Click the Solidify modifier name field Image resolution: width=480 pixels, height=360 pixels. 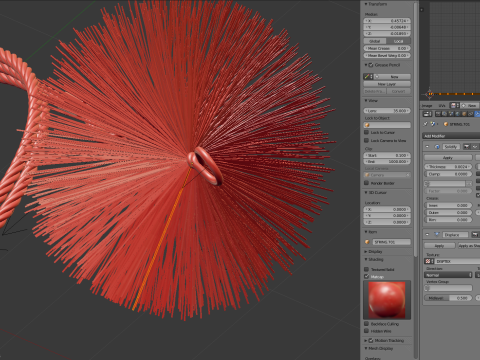point(451,147)
